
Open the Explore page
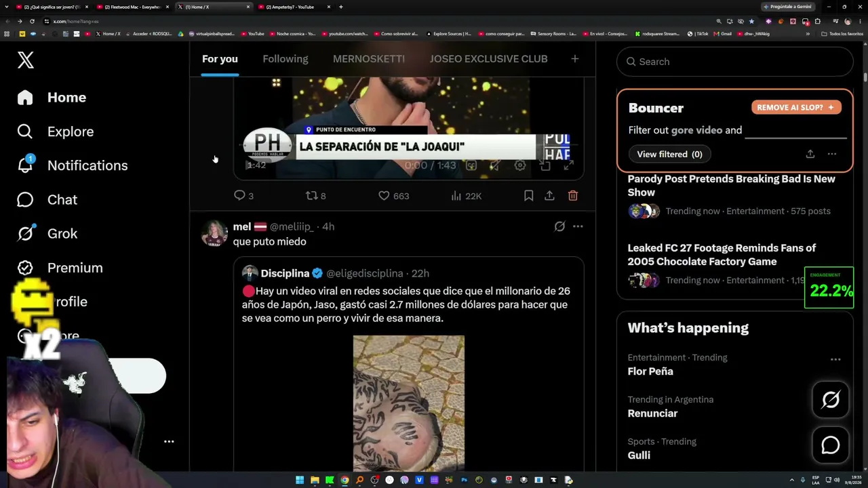point(56,131)
